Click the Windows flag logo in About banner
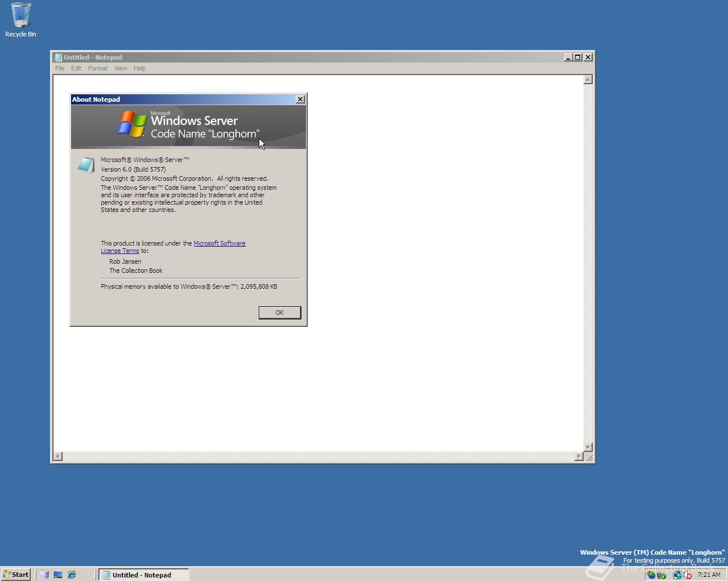 pos(132,124)
